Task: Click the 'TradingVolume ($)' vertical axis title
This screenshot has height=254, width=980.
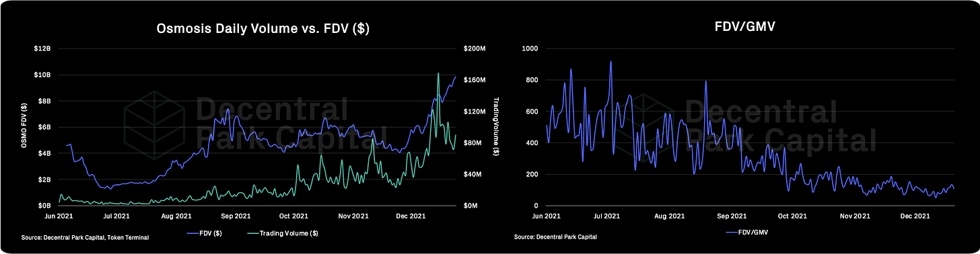Action: click(497, 127)
